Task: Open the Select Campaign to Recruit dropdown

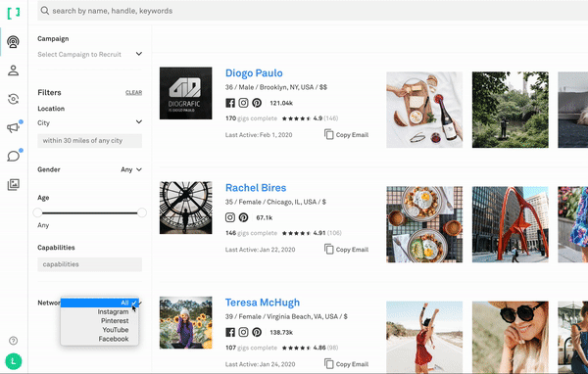Action: 89,55
